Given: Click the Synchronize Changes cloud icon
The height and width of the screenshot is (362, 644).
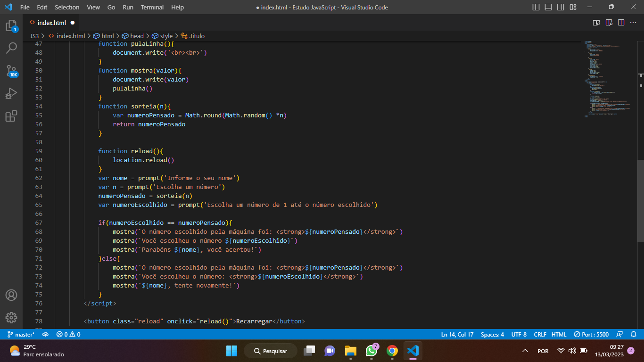Looking at the screenshot, I should (x=46, y=334).
